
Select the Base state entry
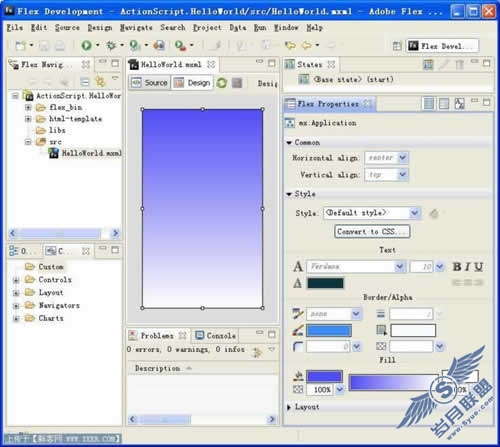346,79
